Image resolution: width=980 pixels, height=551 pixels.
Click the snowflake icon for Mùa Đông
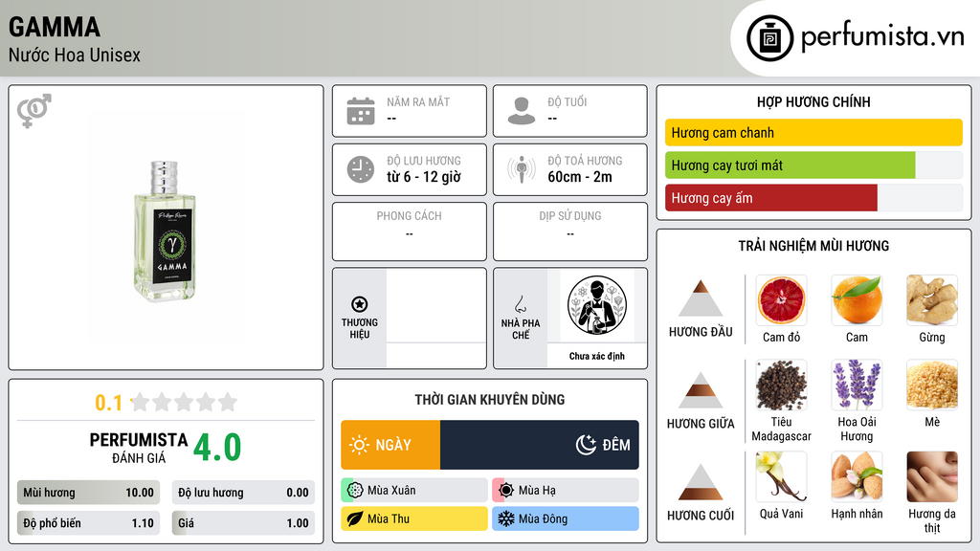tap(506, 519)
